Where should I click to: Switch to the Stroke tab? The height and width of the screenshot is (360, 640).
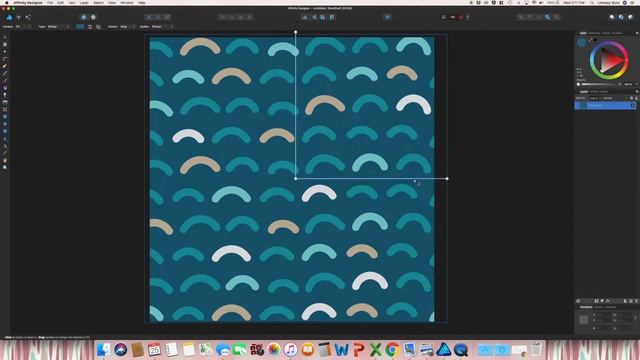606,33
